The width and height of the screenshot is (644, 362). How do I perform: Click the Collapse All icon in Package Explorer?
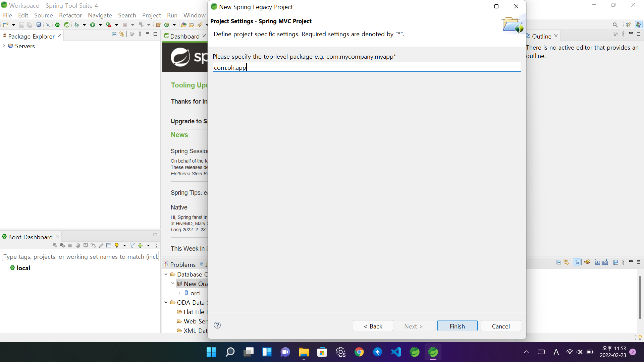(x=114, y=34)
